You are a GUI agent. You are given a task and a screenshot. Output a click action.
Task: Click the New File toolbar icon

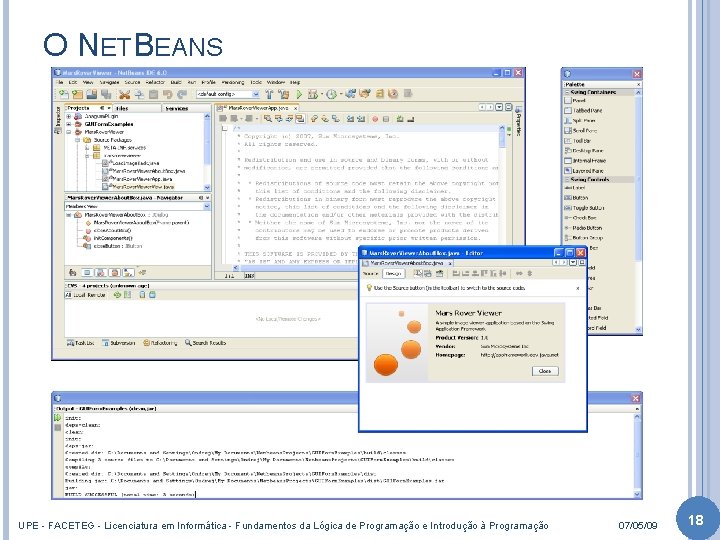[64, 94]
